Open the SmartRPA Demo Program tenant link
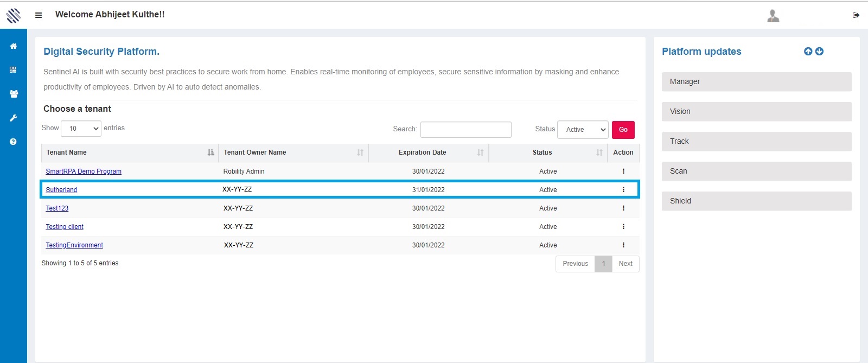 point(84,171)
